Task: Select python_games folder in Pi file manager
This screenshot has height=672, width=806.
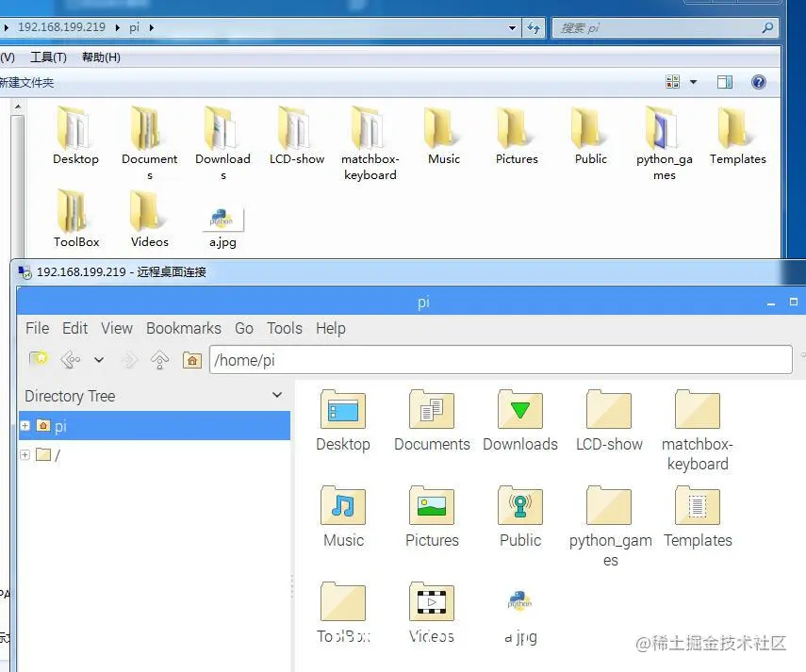Action: point(610,527)
